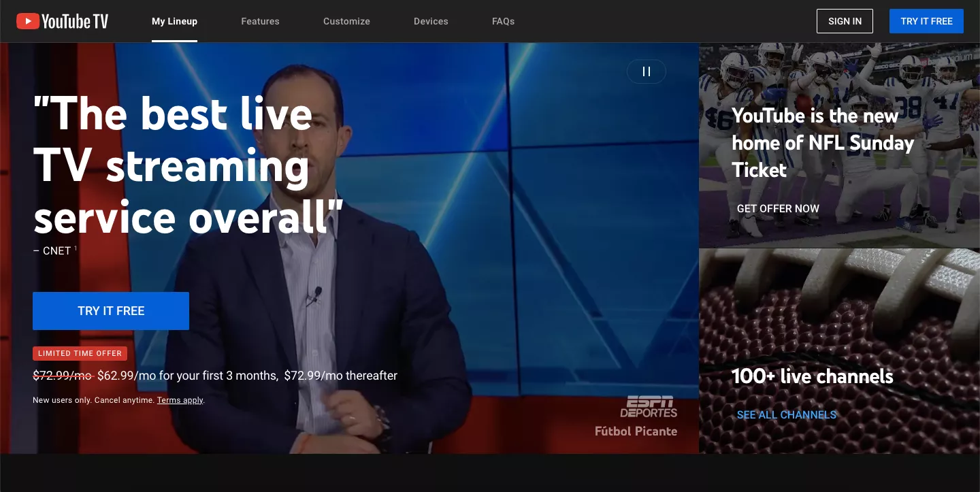Pause the hero background video

(647, 71)
